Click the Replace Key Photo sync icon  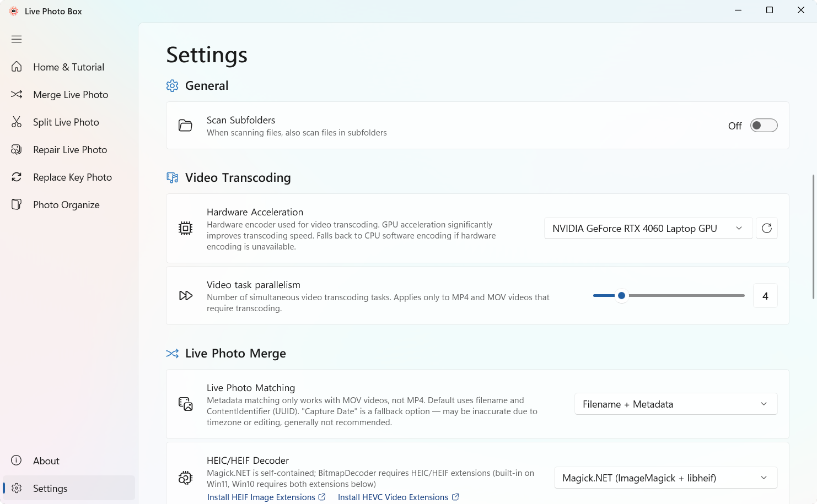coord(17,177)
